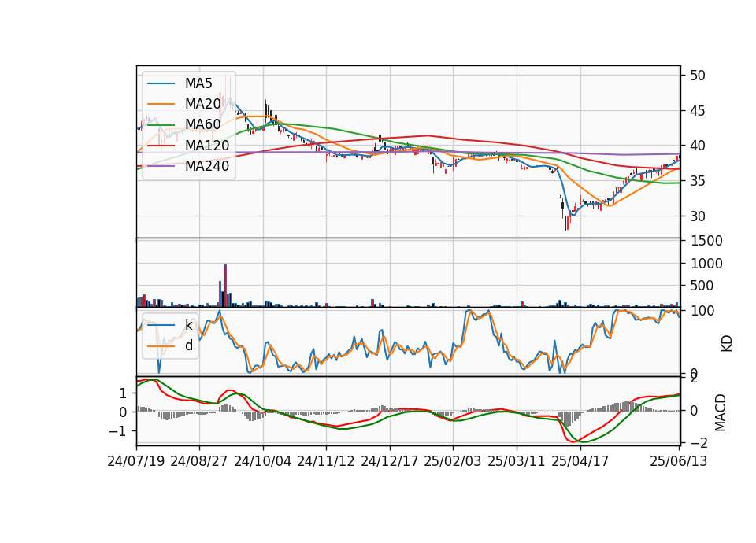Click the 24/08/27 date label

point(198,461)
